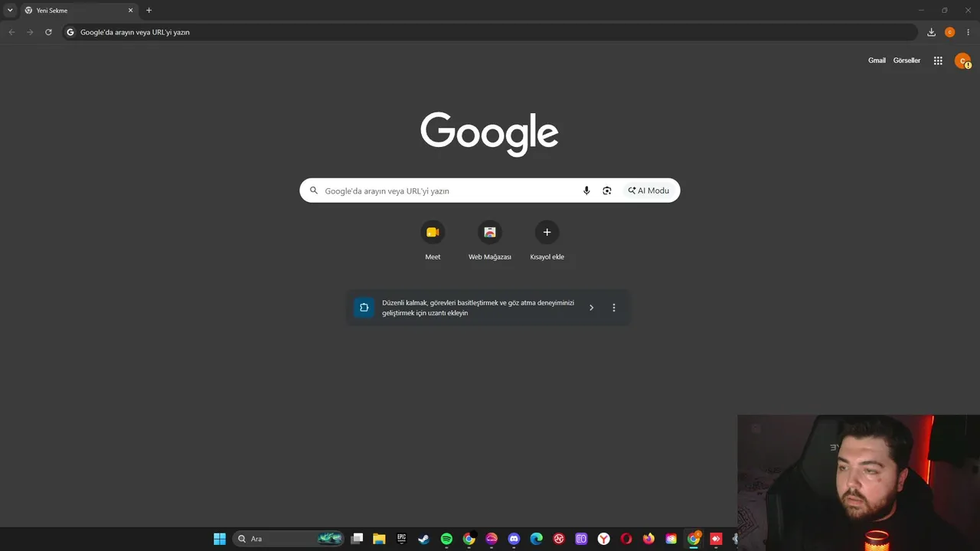The width and height of the screenshot is (980, 551).
Task: Open the Google apps grid
Action: click(x=938, y=60)
